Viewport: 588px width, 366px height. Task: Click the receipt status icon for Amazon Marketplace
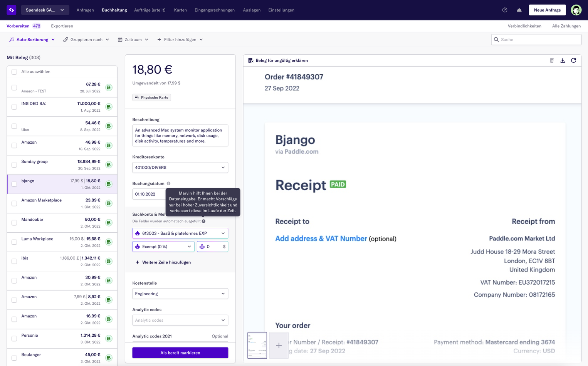(109, 203)
